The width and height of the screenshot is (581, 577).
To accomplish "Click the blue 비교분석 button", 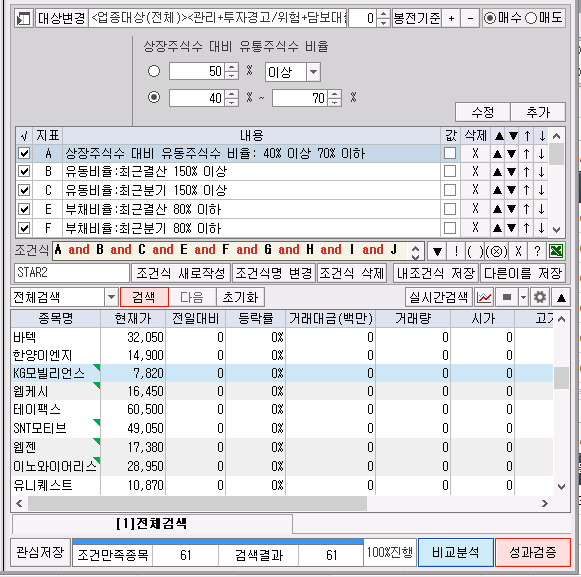I will [456, 553].
